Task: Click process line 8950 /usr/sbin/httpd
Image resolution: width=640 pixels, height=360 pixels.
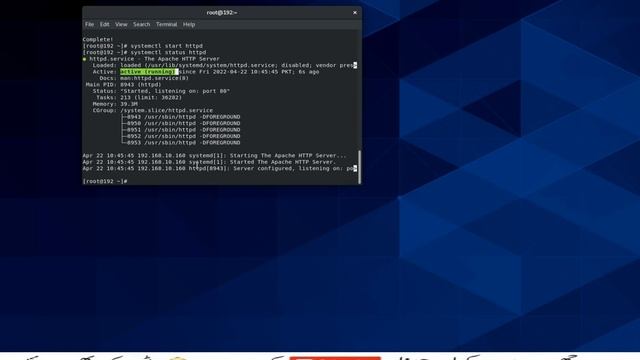Action: point(181,124)
